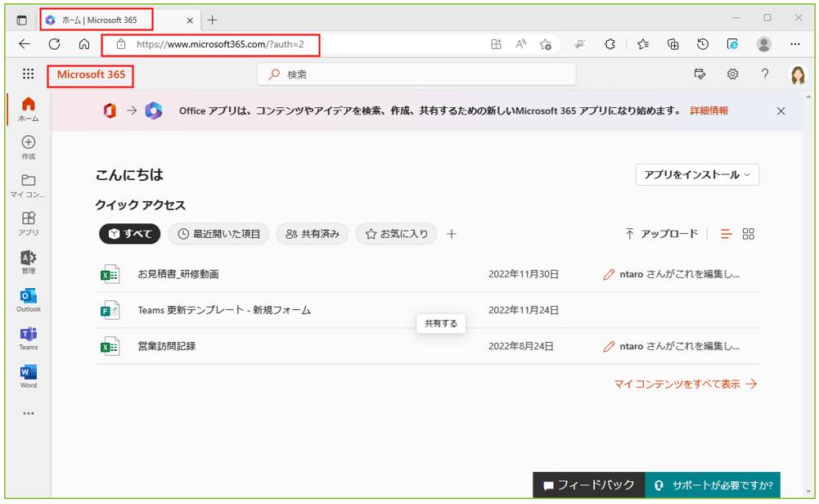Open Teams 更新テンプレート - 新規フォーム
The image size is (819, 504).
click(224, 310)
